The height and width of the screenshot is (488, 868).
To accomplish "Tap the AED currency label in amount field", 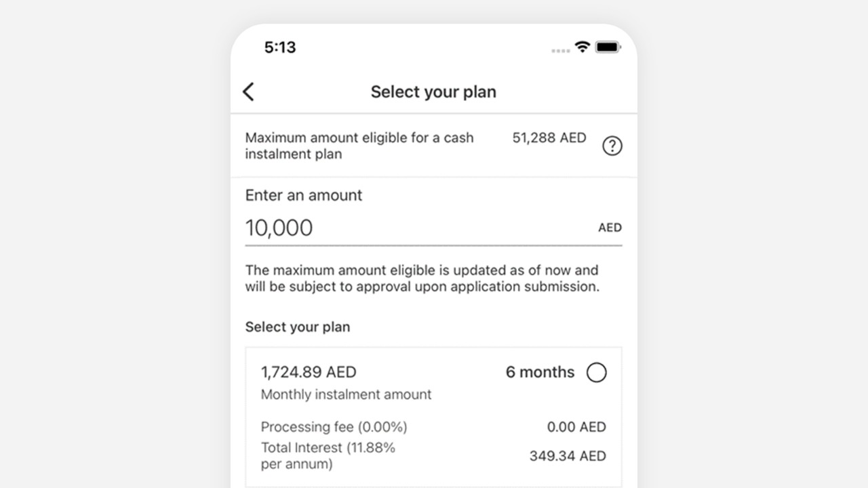I will coord(610,228).
